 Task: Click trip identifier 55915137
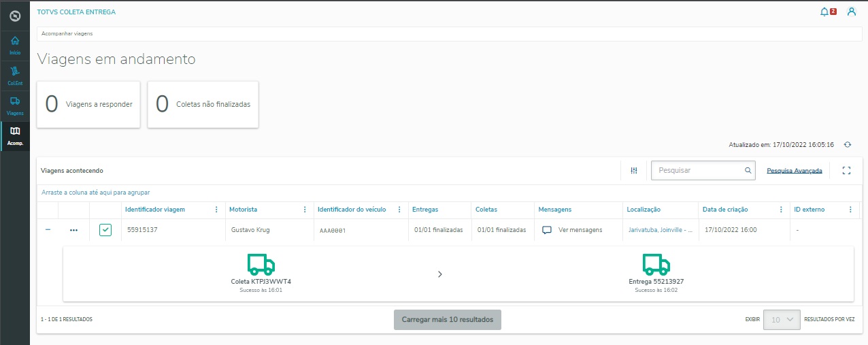pos(142,230)
